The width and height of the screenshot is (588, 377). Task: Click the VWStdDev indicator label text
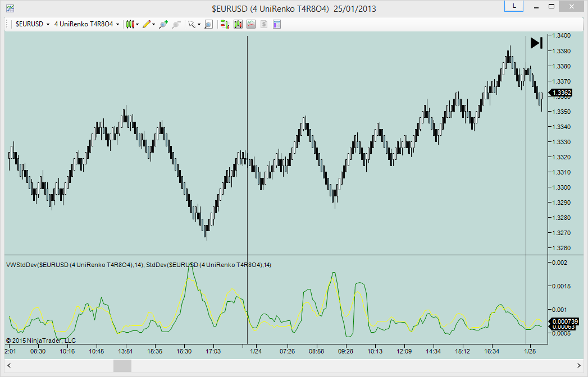(75, 265)
